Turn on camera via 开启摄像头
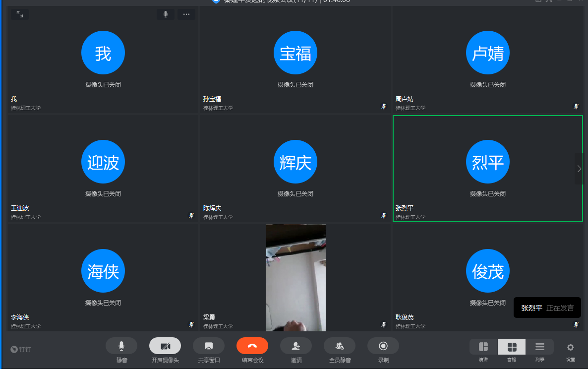This screenshot has height=369, width=588. 165,346
